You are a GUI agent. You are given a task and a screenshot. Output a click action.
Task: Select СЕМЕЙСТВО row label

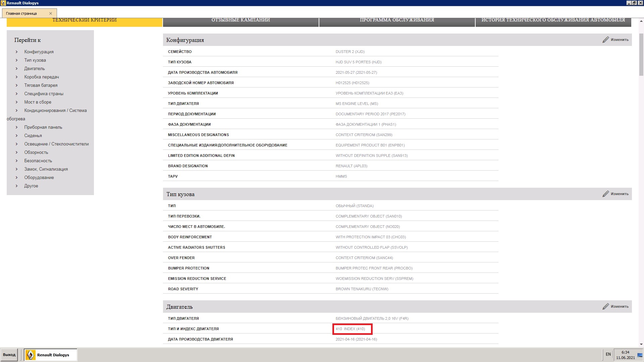click(x=180, y=52)
